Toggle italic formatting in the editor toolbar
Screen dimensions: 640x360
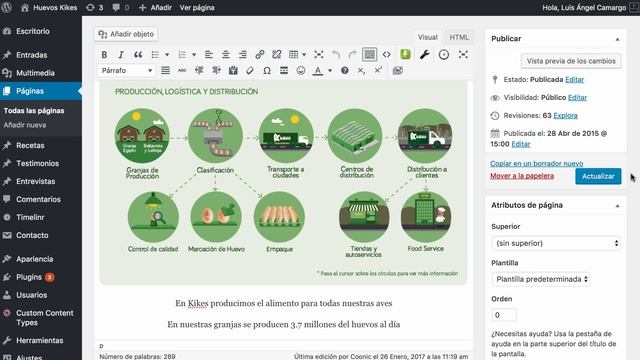(121, 54)
